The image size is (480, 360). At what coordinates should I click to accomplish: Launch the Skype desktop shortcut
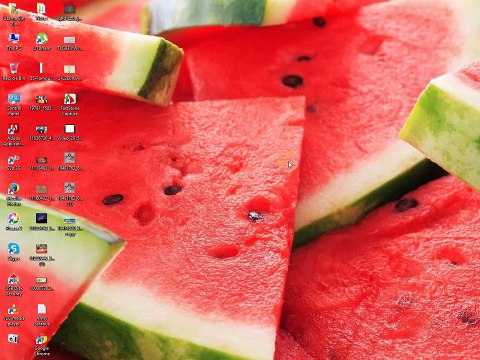14,252
